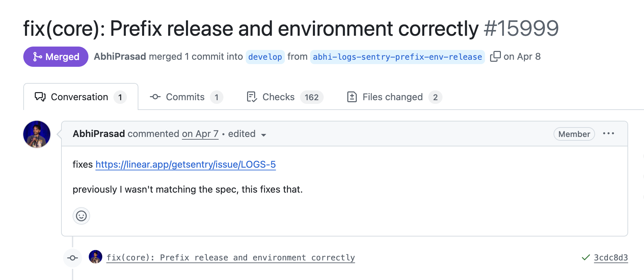
Task: Copy the head branch name icon
Action: (x=495, y=56)
